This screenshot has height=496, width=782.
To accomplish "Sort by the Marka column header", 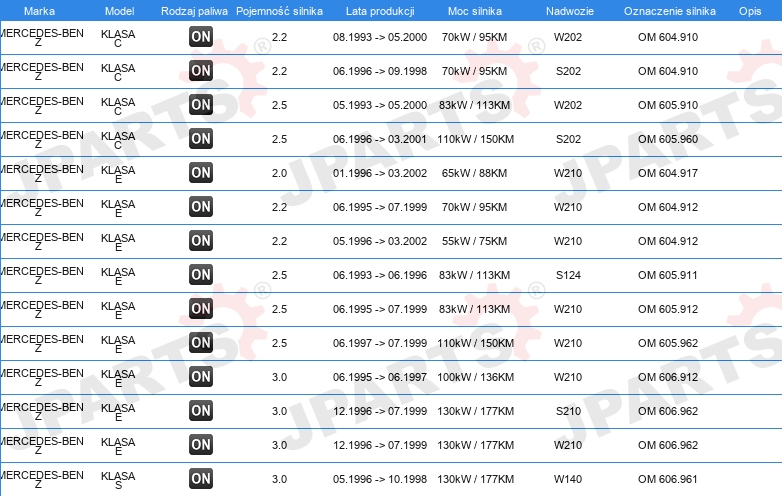I will (x=39, y=11).
